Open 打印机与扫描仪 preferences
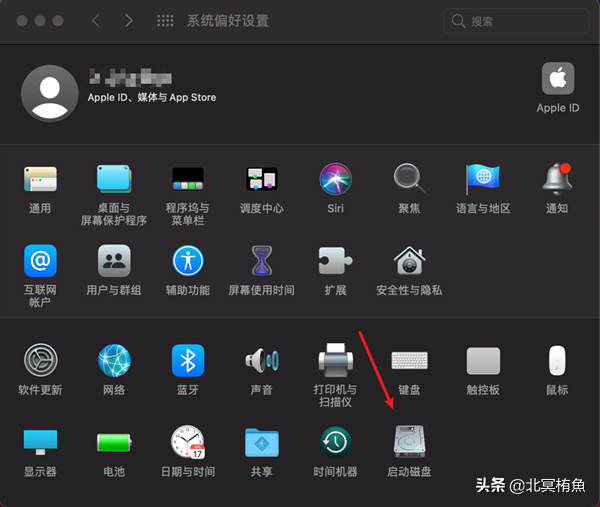600x507 pixels. [336, 360]
